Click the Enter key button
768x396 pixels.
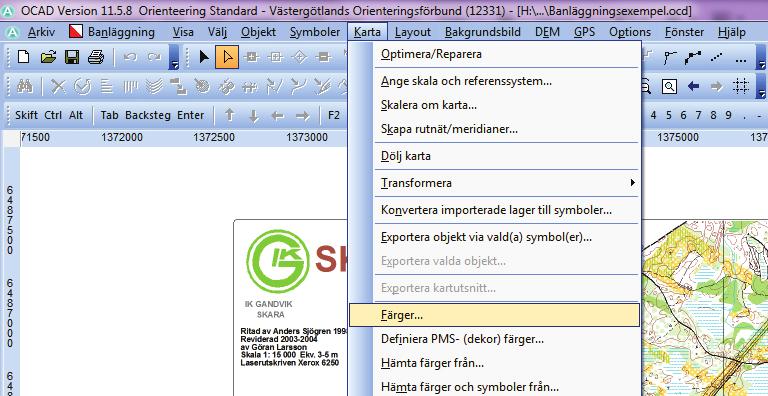191,116
